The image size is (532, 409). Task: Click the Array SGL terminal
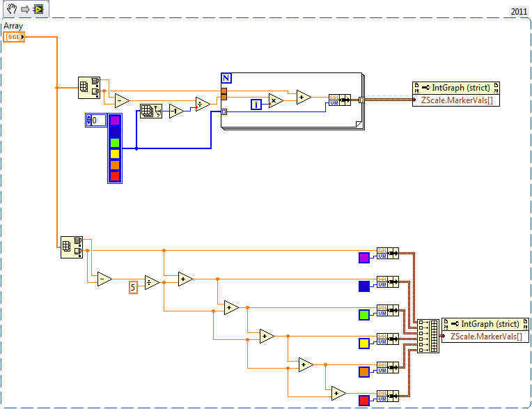coord(14,37)
